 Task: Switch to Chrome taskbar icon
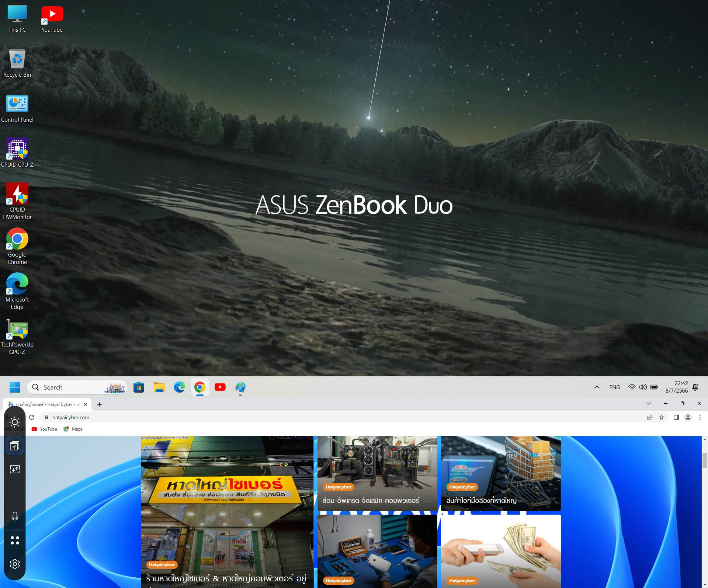coord(199,387)
